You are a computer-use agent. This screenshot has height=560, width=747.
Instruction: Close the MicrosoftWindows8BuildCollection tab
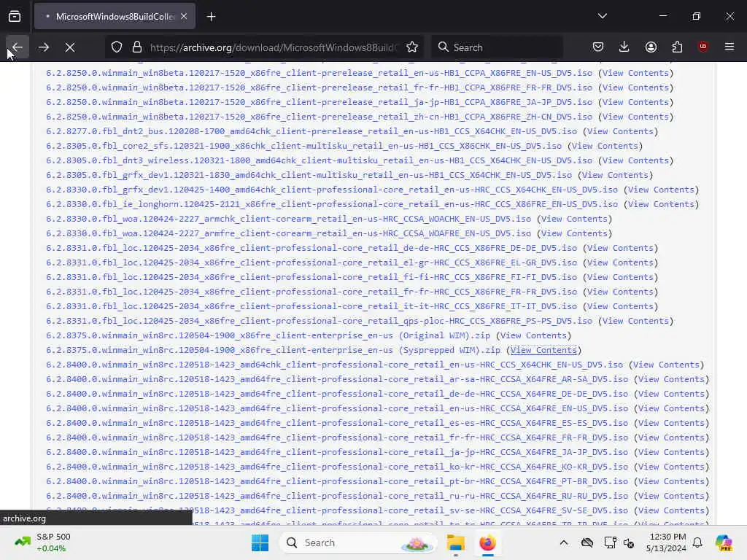(x=184, y=17)
